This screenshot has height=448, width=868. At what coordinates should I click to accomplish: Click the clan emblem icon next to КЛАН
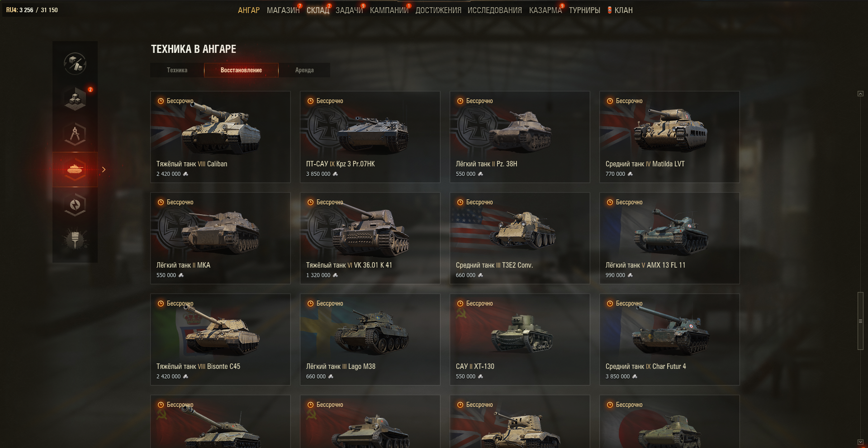[610, 10]
